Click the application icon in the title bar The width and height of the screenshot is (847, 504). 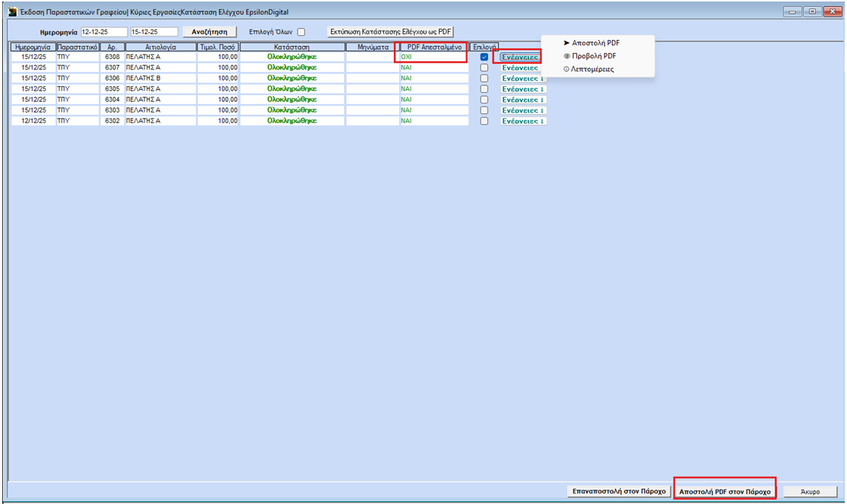click(13, 12)
